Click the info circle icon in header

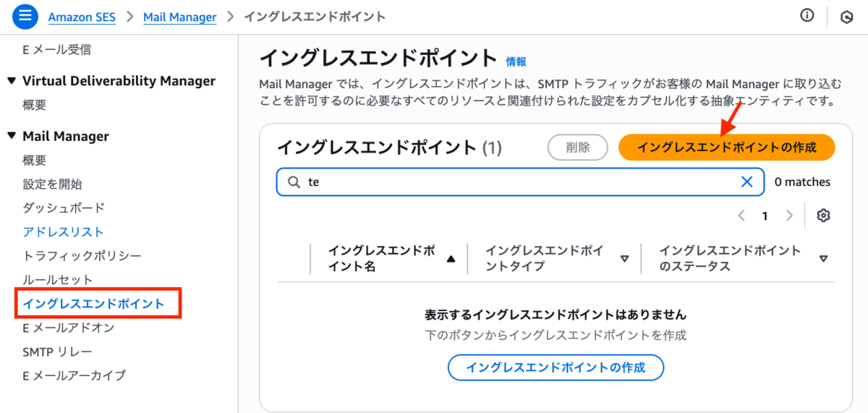click(x=807, y=16)
